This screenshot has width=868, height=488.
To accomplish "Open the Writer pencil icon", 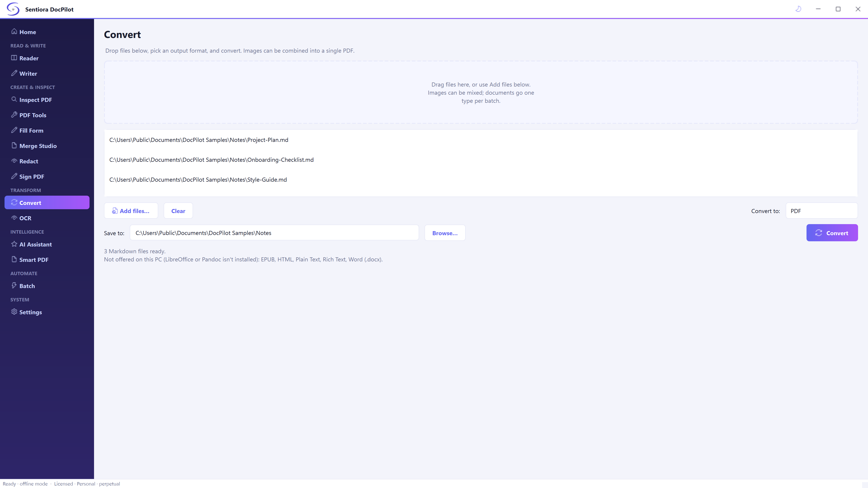I will (14, 73).
